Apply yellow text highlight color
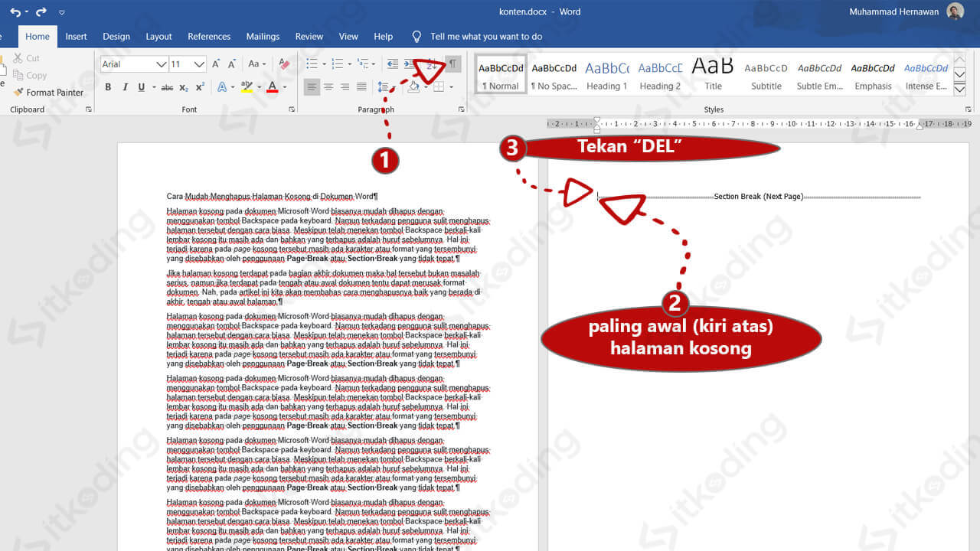This screenshot has width=980, height=551. 247,87
